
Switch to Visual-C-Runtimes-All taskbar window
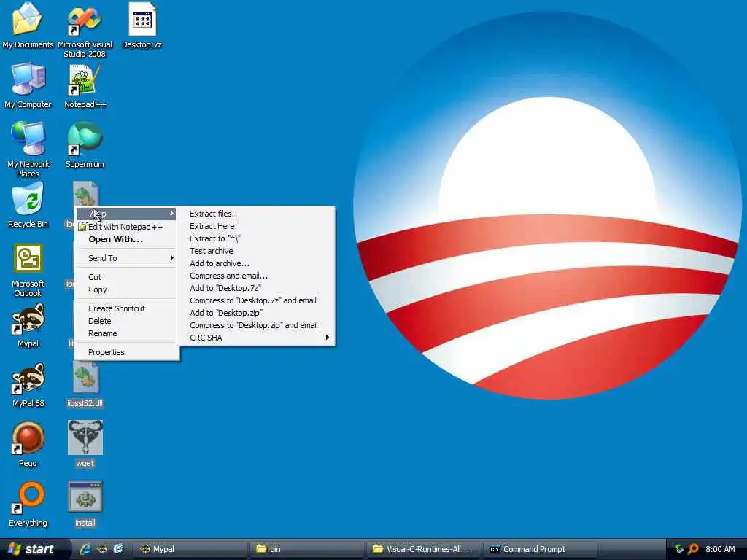point(424,549)
